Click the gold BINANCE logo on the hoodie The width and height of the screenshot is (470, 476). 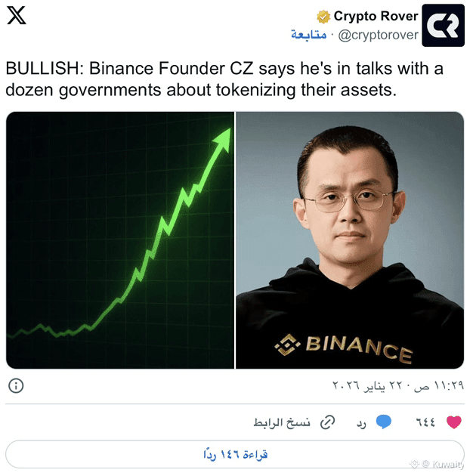(x=343, y=348)
